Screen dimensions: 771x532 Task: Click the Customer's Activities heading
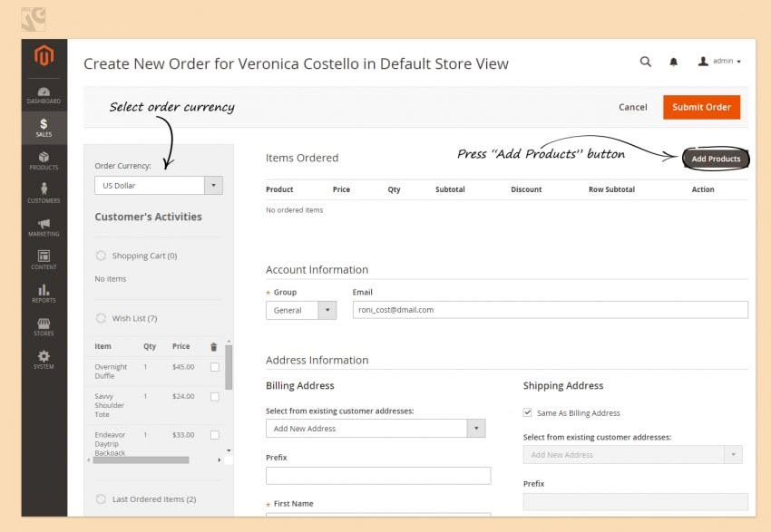click(x=148, y=217)
